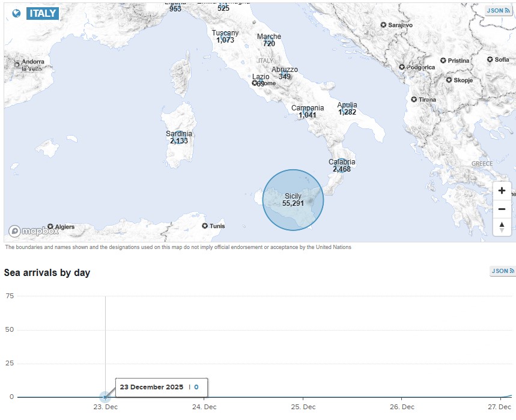Zoom out the map with minus button
Image resolution: width=516 pixels, height=420 pixels.
(x=502, y=209)
